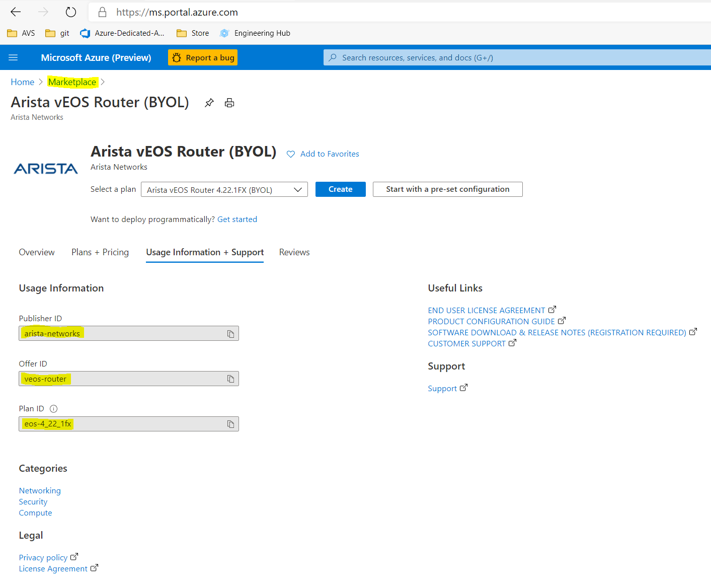The width and height of the screenshot is (711, 588).
Task: Go to the Marketplace breadcrumb
Action: tap(72, 82)
